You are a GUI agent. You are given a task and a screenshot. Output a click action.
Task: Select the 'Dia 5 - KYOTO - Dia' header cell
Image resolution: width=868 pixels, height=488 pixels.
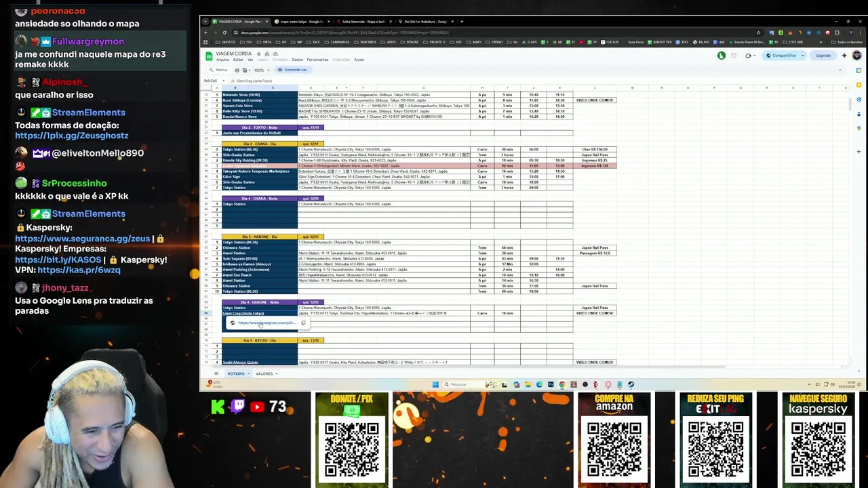[259, 340]
